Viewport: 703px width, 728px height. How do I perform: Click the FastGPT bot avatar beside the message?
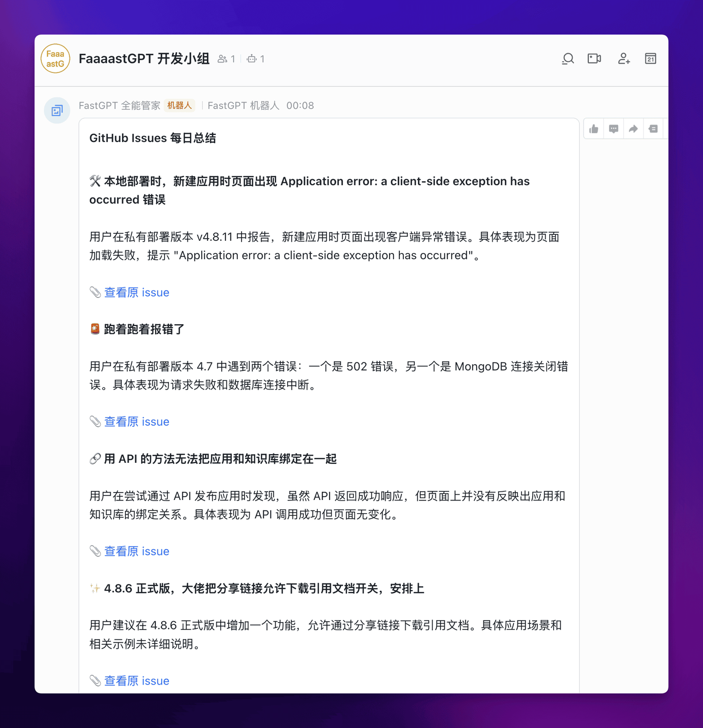coord(57,110)
